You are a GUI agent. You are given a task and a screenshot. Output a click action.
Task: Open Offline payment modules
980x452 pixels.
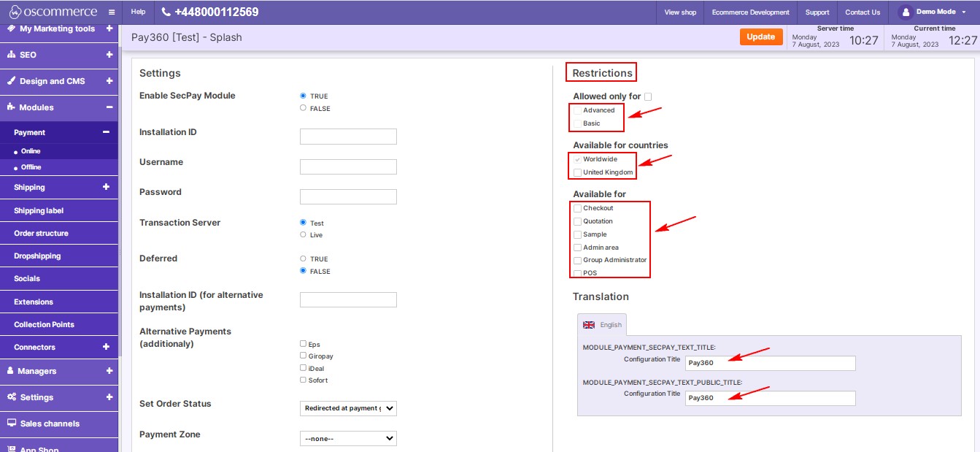(x=31, y=167)
